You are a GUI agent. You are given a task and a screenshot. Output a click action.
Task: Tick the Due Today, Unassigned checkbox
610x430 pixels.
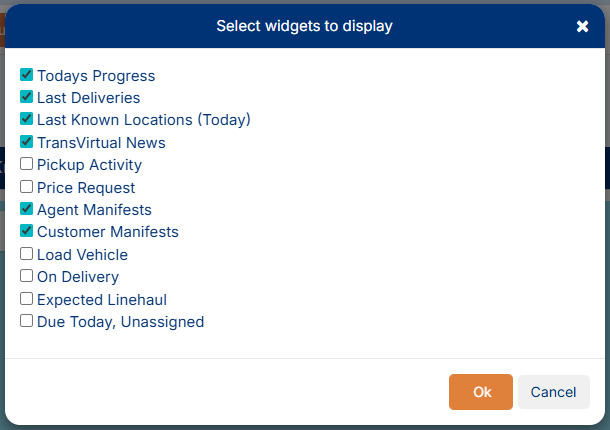click(27, 321)
